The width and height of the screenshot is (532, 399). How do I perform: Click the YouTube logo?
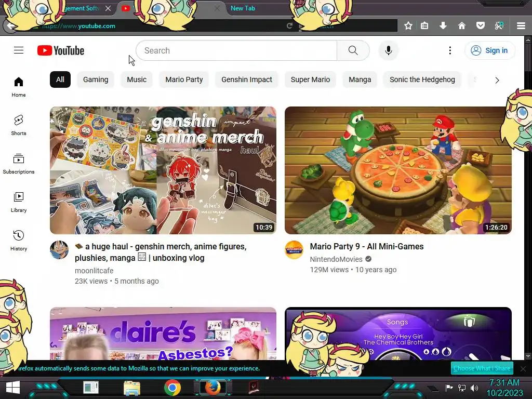(x=61, y=50)
